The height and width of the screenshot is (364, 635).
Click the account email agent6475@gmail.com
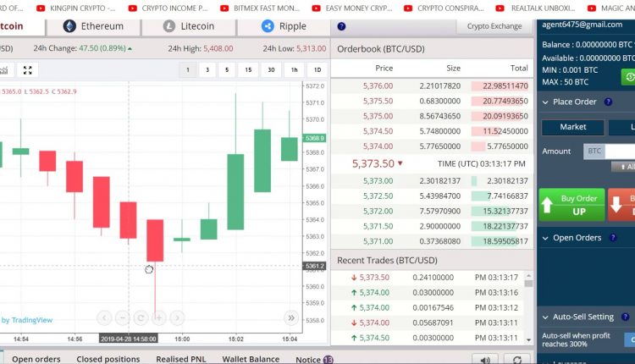coord(582,25)
